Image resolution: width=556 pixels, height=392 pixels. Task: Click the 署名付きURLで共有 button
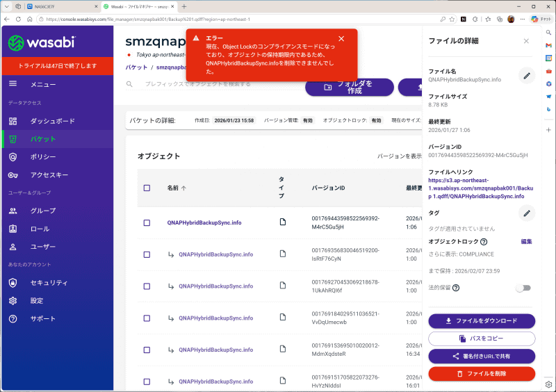tap(482, 356)
